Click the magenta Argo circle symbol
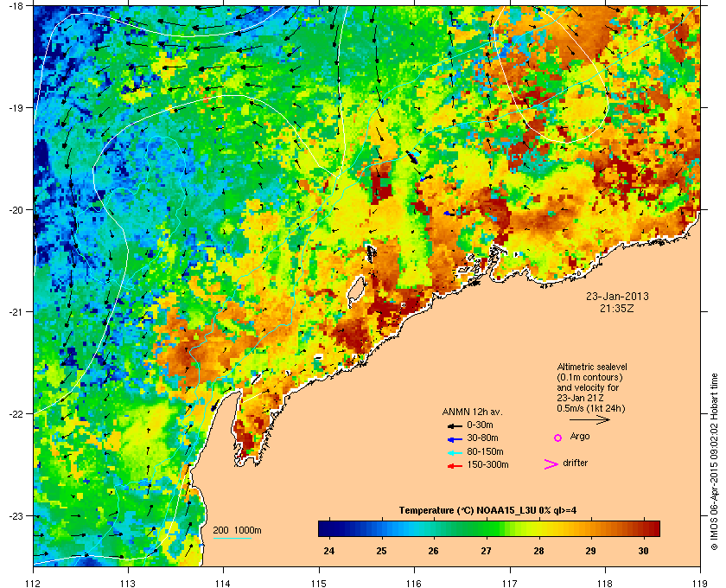726x588 pixels. (x=558, y=438)
